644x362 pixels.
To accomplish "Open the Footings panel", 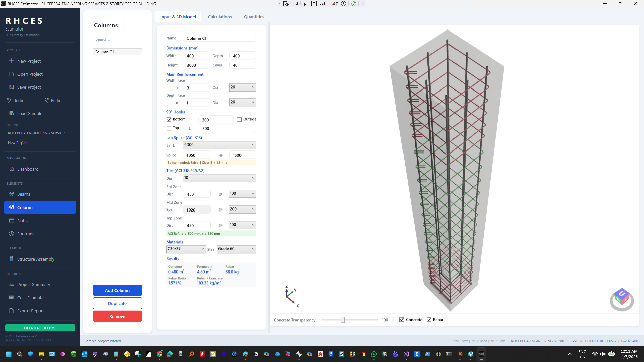I will pos(26,234).
